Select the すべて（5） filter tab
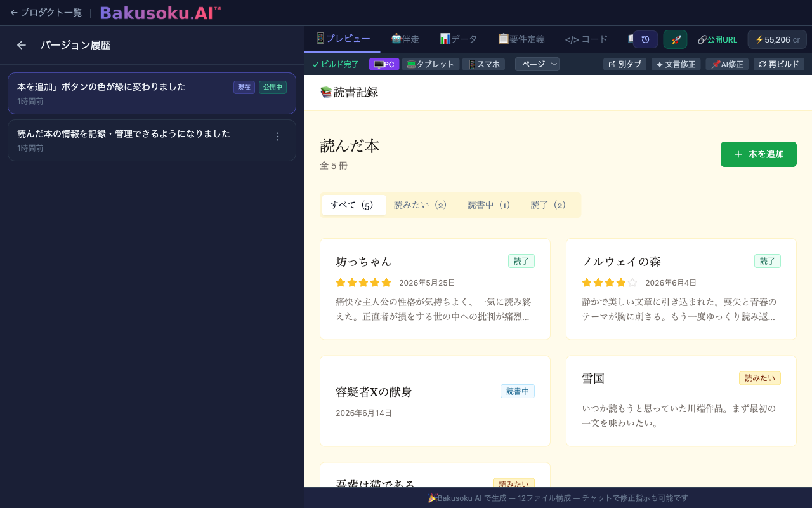Viewport: 812px width, 508px height. 354,205
